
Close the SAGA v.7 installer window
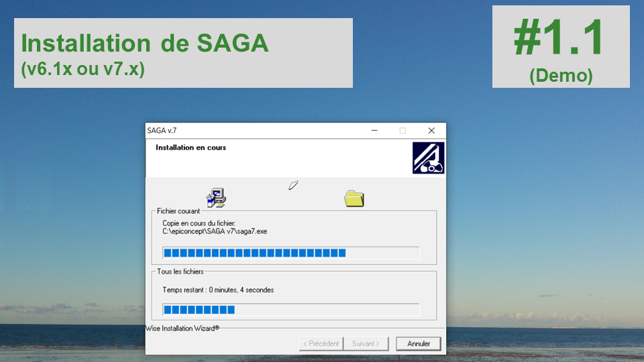point(431,131)
